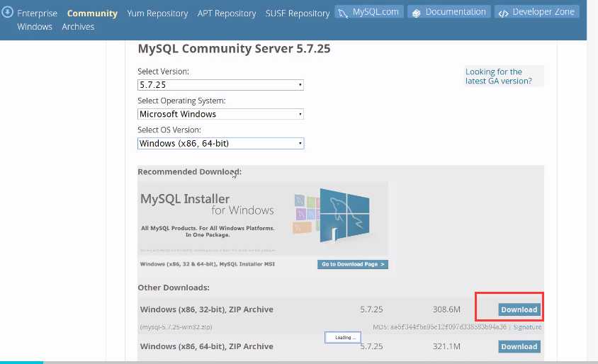Open the Enterprise nav item
598x364 pixels.
pyautogui.click(x=37, y=13)
